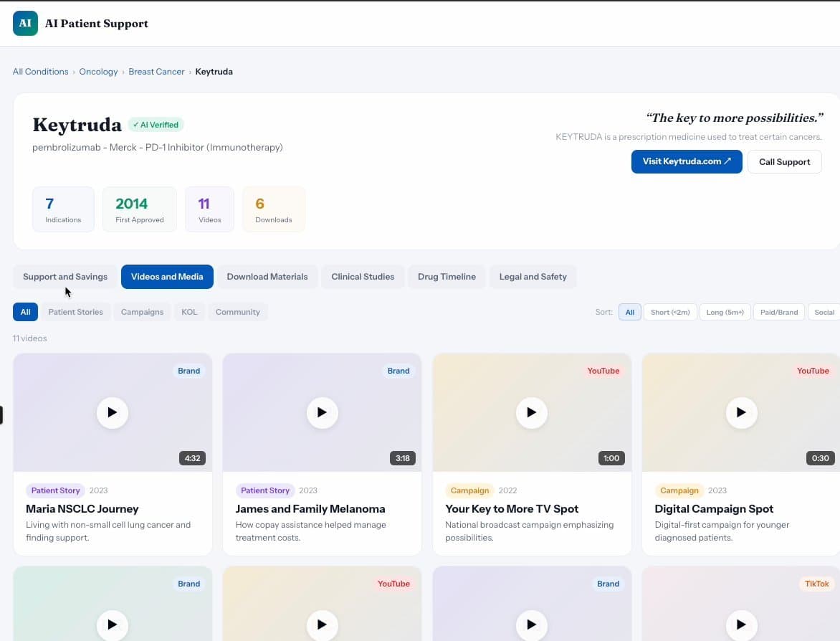Screen dimensions: 840x641
Task: Select the All sort option
Action: click(629, 312)
